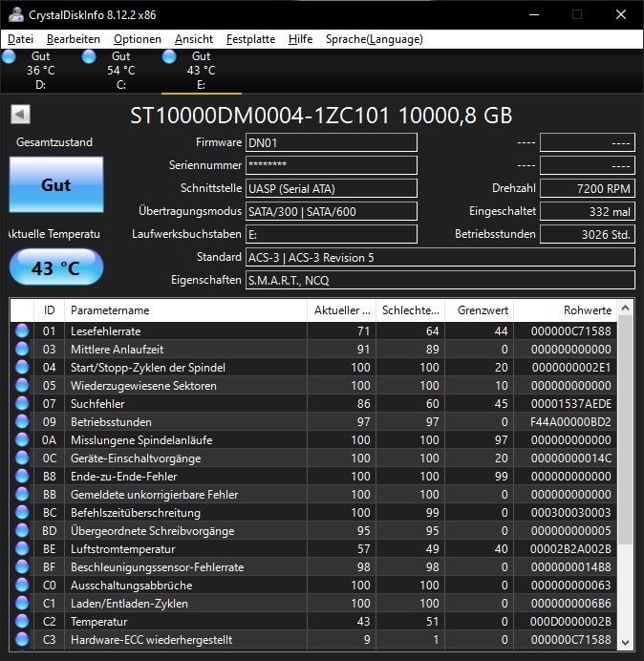644x661 pixels.
Task: Click status orb of Temperatur C2 row
Action: (x=22, y=621)
